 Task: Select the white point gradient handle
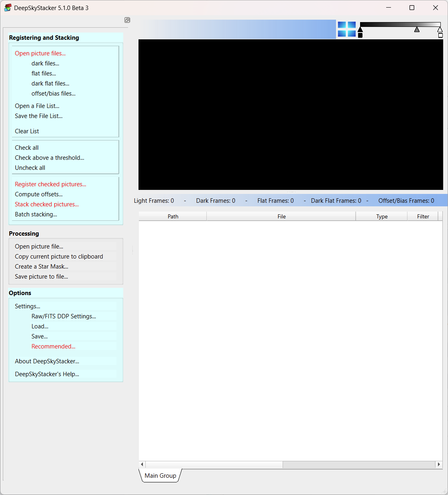(440, 29)
